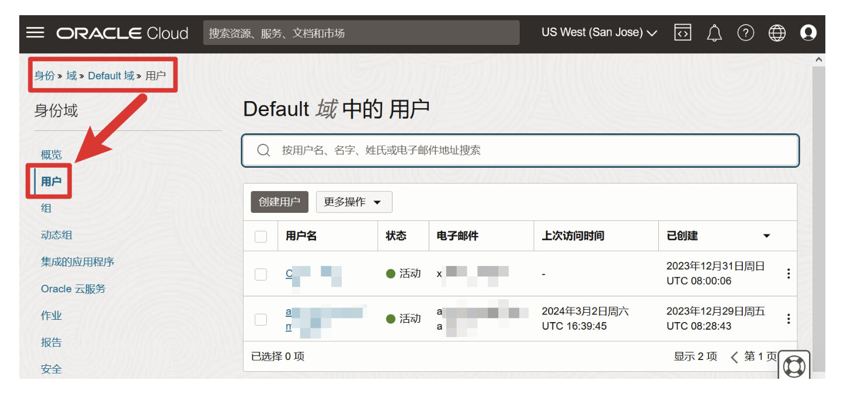Expand the US West (San Jose) region dropdown
The width and height of the screenshot is (868, 401).
(599, 33)
